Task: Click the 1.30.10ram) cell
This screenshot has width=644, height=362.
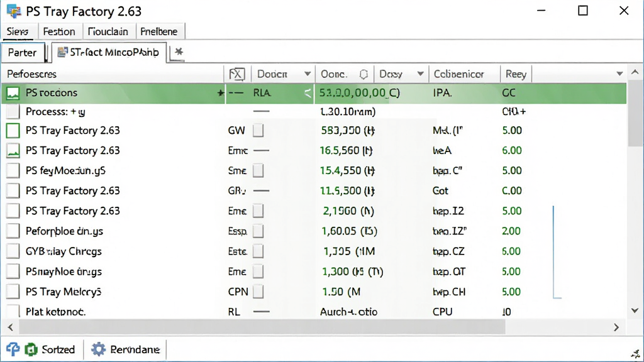Action: point(347,112)
